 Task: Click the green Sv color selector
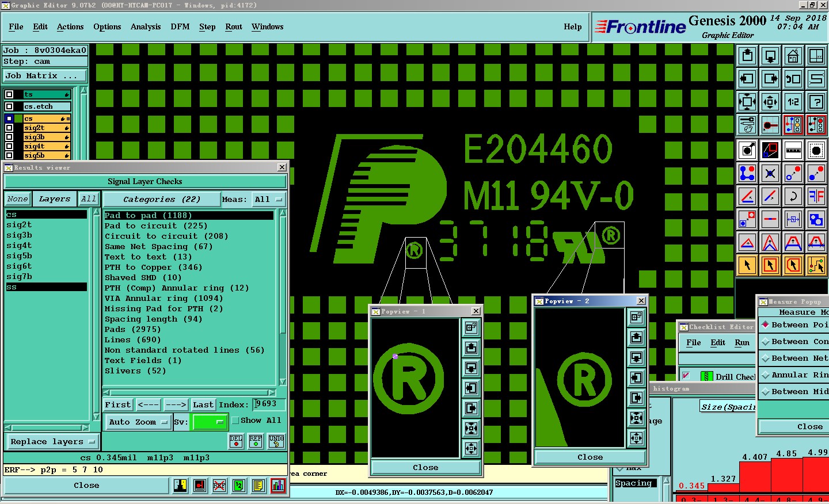coord(209,422)
